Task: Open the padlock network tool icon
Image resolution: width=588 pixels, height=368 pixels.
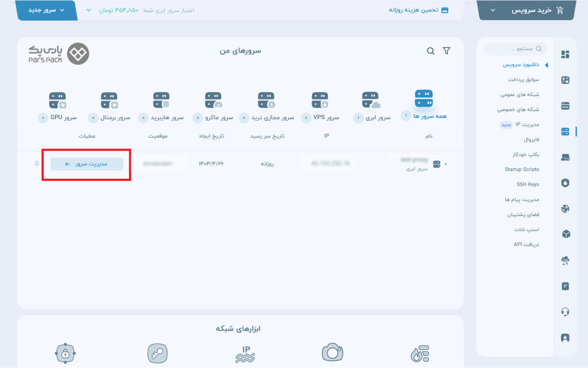Action: [65, 353]
